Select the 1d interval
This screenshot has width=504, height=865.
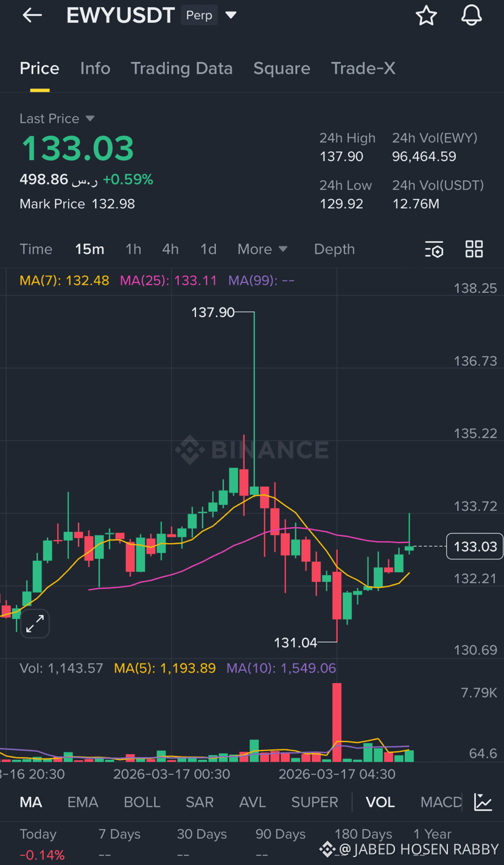coord(208,249)
